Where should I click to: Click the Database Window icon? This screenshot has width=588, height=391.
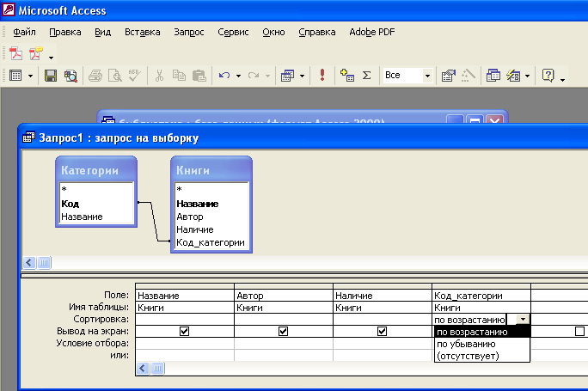pyautogui.click(x=493, y=76)
